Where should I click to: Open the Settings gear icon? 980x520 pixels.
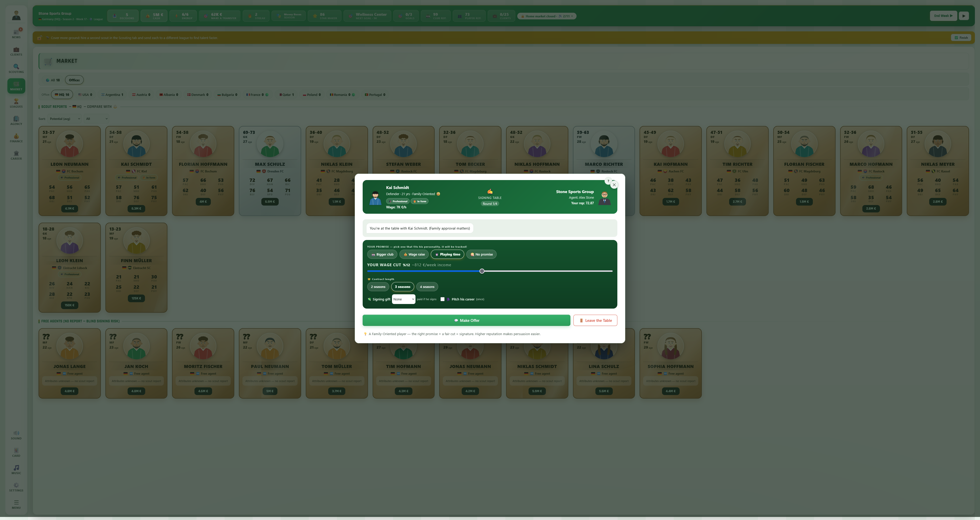click(16, 487)
